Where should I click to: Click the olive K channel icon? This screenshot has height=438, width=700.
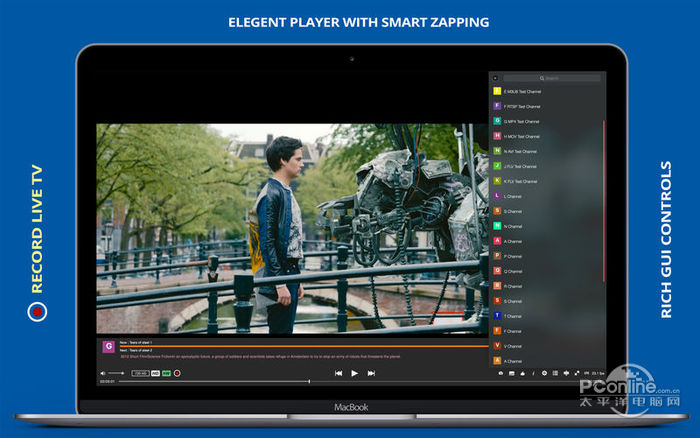[x=497, y=181]
